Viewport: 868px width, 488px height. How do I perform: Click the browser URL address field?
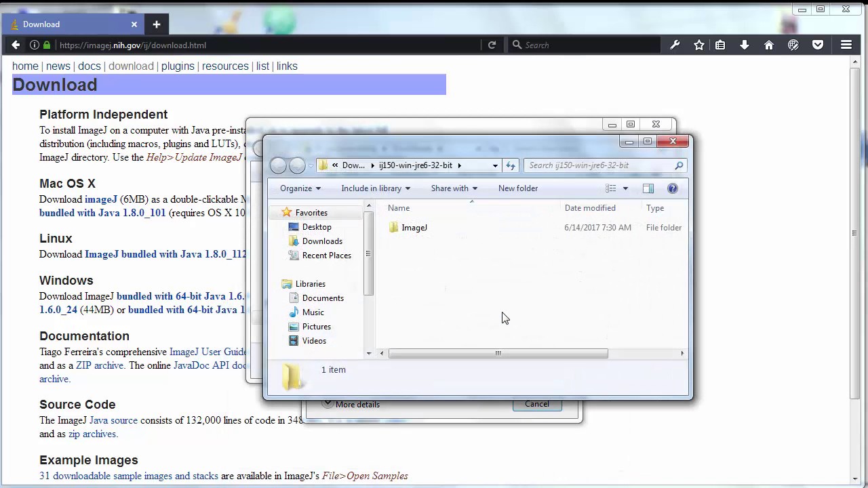point(268,45)
